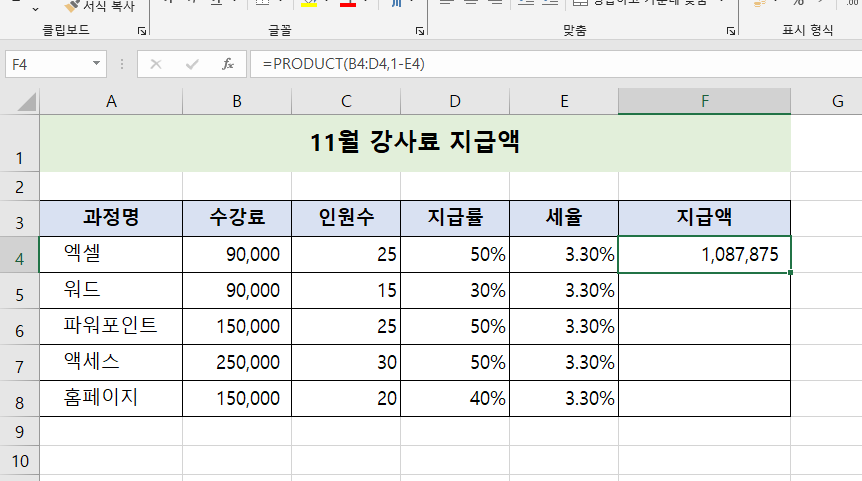Select row 4 header

click(x=20, y=255)
